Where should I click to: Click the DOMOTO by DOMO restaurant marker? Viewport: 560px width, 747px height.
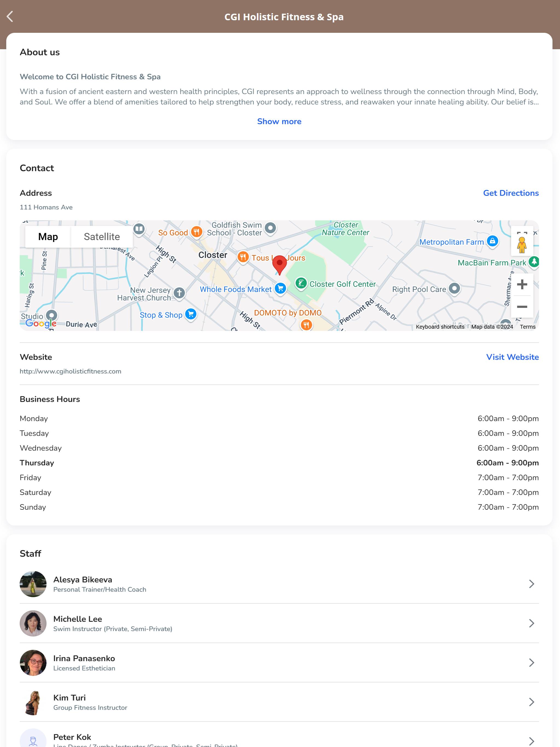306,325
